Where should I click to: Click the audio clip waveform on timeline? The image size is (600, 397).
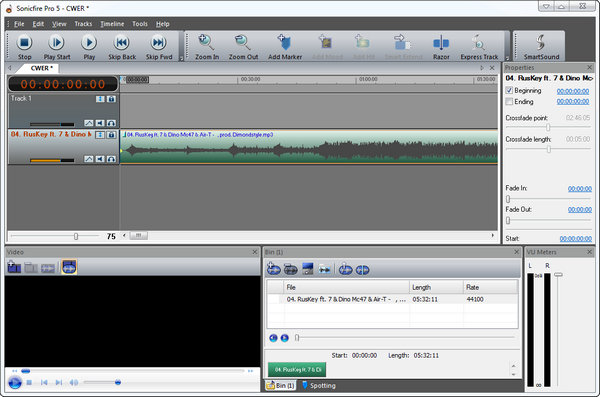pos(309,148)
